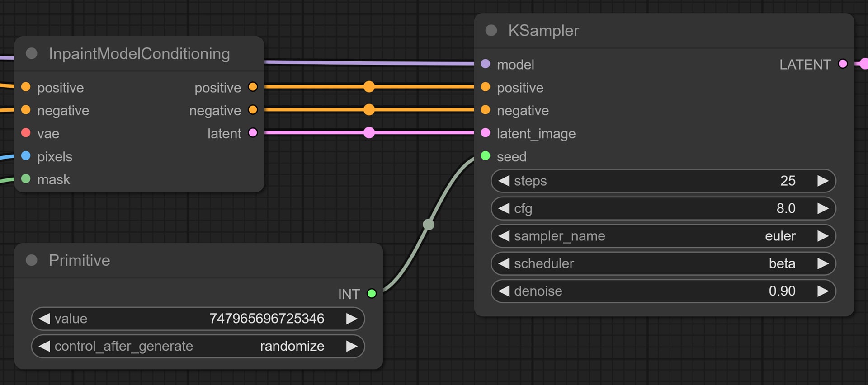Click the red vae input socket

(26, 133)
